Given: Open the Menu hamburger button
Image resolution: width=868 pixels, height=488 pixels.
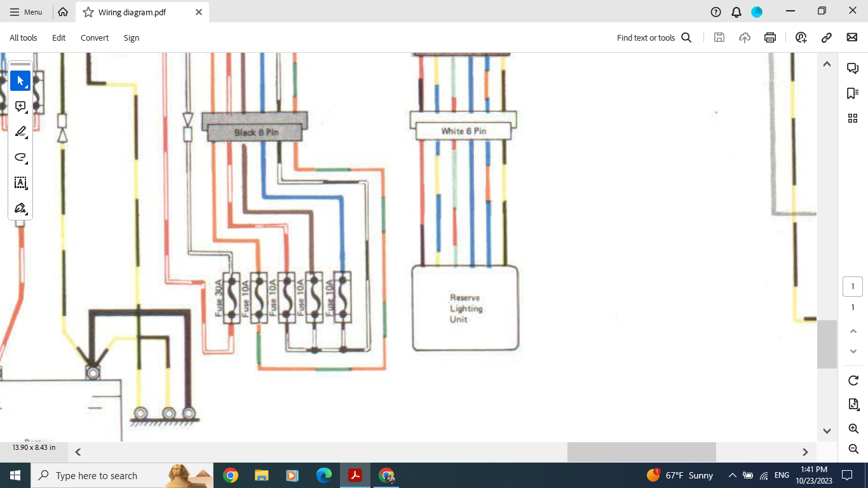Looking at the screenshot, I should pos(26,12).
